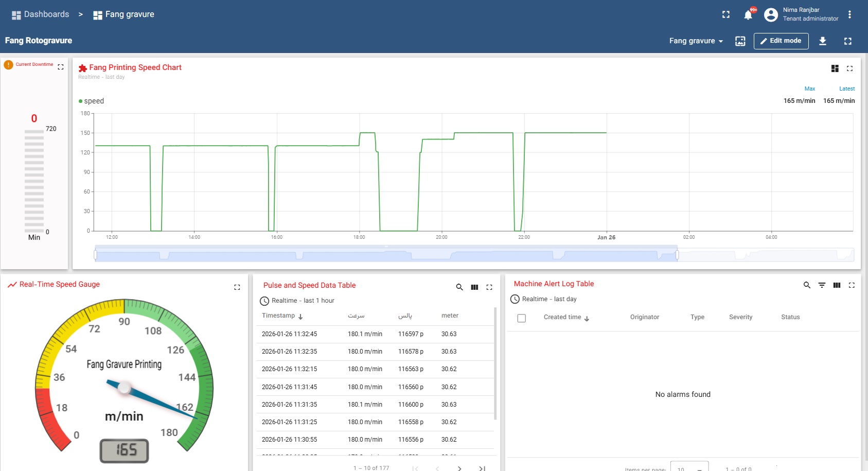Open alarm filter in Machine Alert Log
Image resolution: width=868 pixels, height=471 pixels.
[x=822, y=285]
